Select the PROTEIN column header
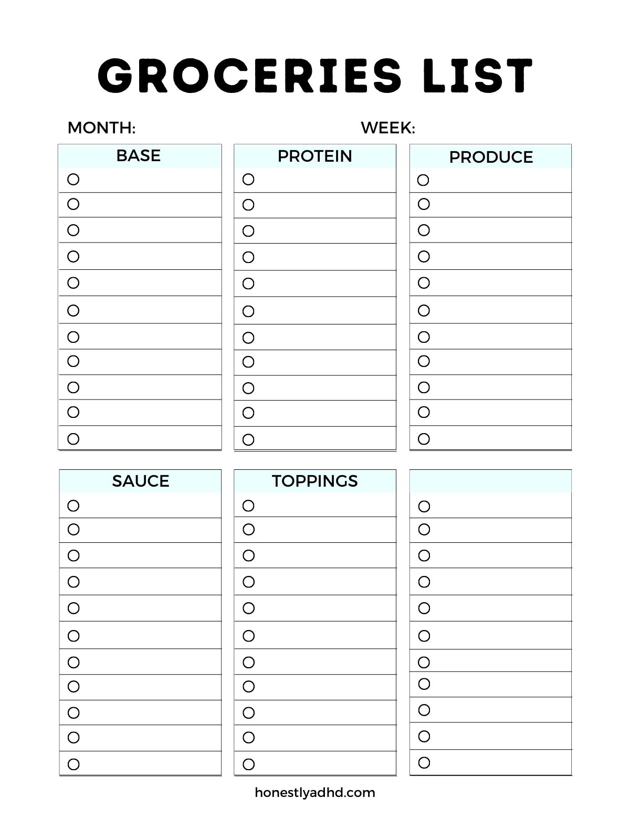This screenshot has width=630, height=840. point(315,156)
